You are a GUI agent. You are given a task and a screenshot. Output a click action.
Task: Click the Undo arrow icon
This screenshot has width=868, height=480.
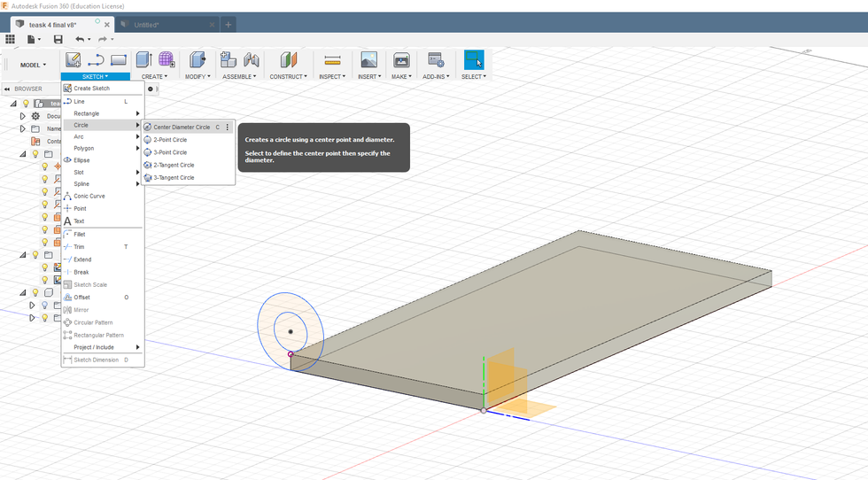80,39
